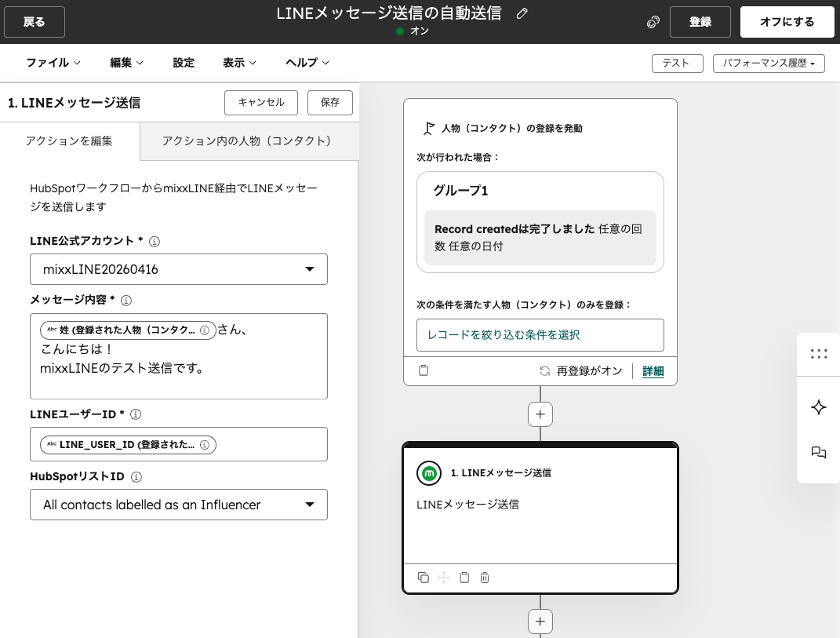840x638 pixels.
Task: Open LINE公式アカウント dropdown mixxLINE20260416
Action: pos(178,269)
